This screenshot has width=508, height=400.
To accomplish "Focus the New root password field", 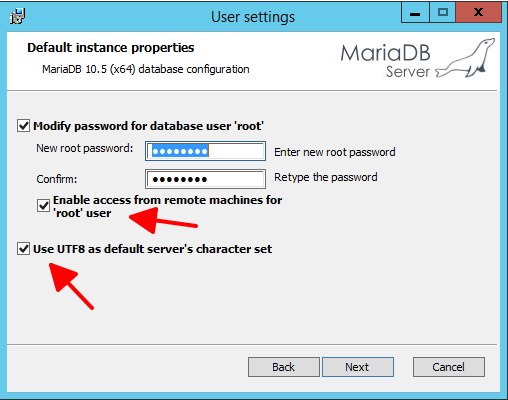I will click(x=205, y=151).
